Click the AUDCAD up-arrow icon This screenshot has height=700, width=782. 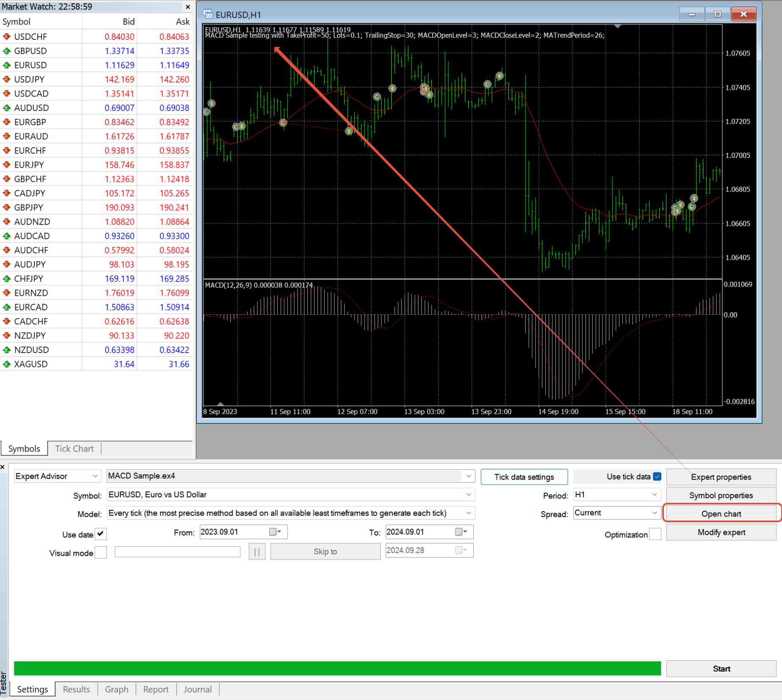click(x=7, y=236)
